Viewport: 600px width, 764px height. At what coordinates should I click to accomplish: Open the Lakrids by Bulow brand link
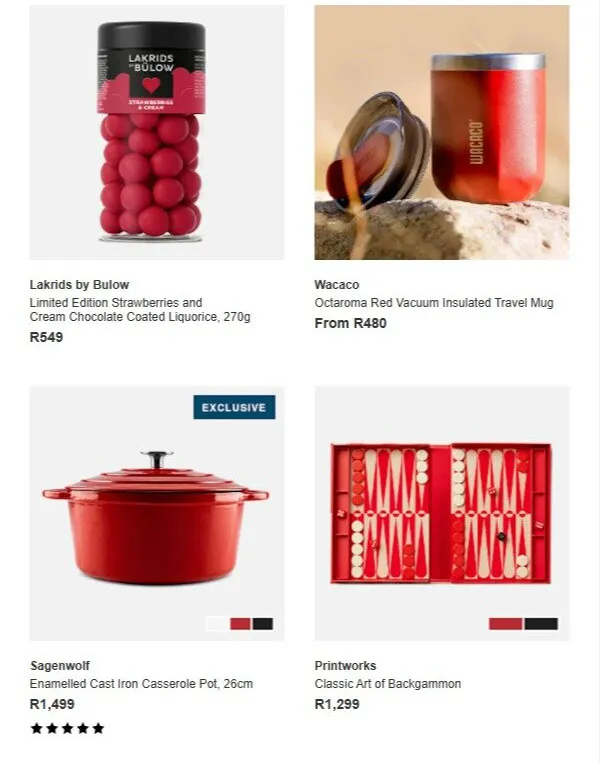coord(79,285)
